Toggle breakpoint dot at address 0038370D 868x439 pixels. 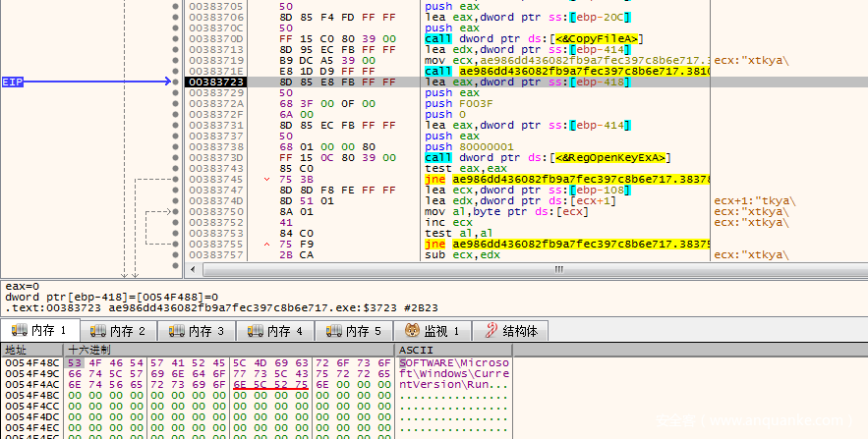click(x=176, y=39)
